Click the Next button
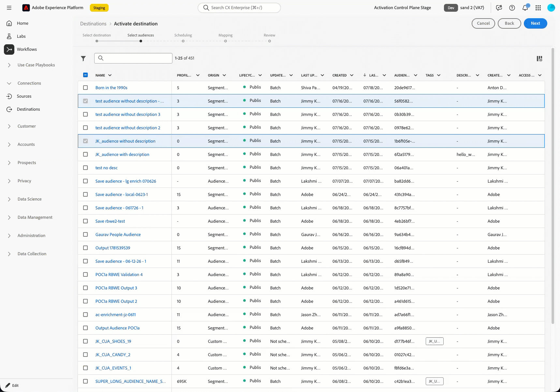The width and height of the screenshot is (560, 392). pos(535,23)
